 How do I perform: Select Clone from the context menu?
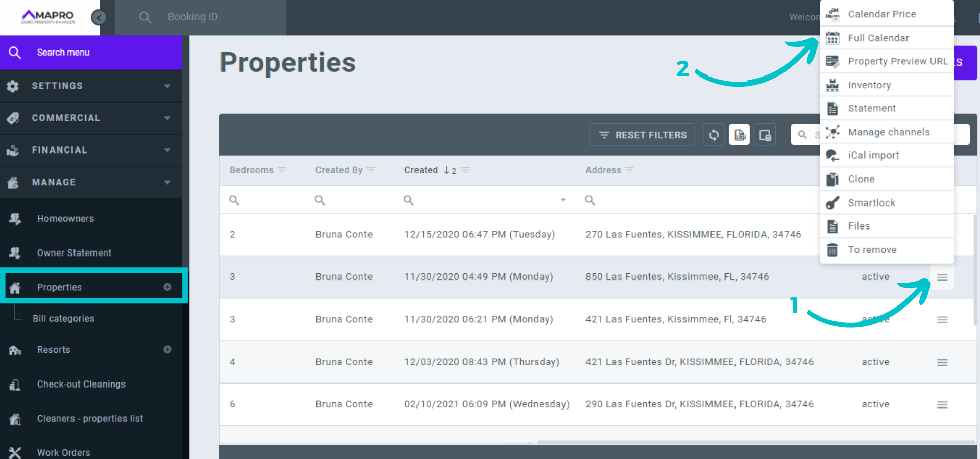click(x=861, y=179)
